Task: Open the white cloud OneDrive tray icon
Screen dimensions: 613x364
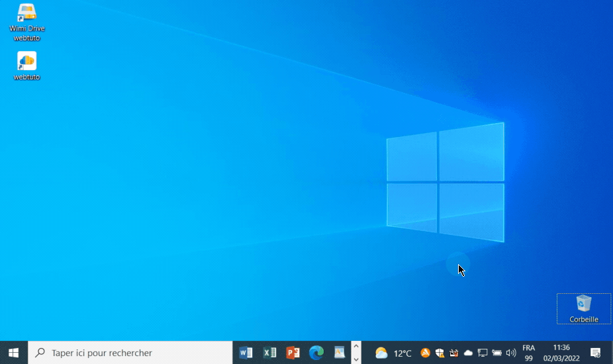Action: [468, 353]
